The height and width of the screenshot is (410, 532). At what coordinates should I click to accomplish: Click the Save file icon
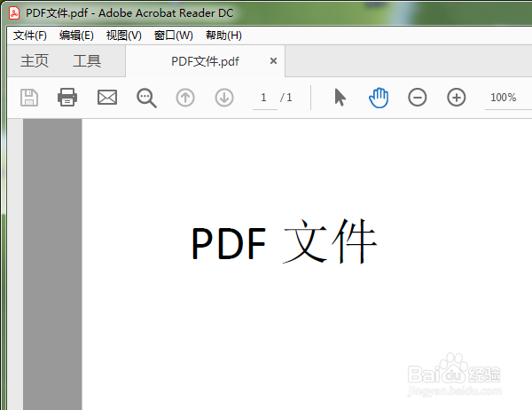(x=29, y=98)
